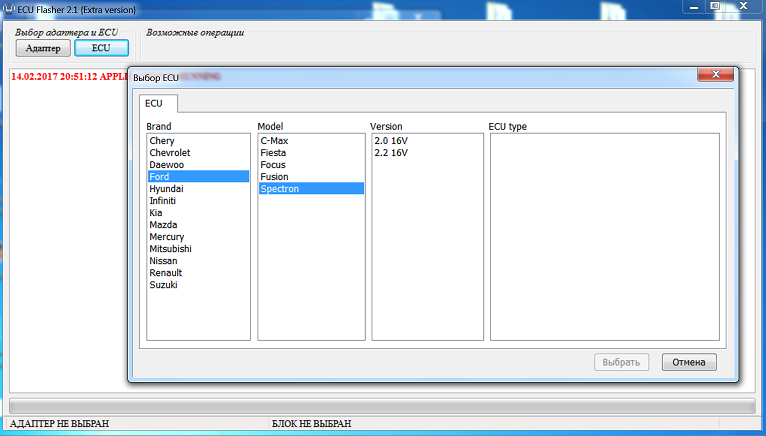Image resolution: width=766 pixels, height=436 pixels.
Task: Select C-Max in the Model list
Action: (x=311, y=141)
